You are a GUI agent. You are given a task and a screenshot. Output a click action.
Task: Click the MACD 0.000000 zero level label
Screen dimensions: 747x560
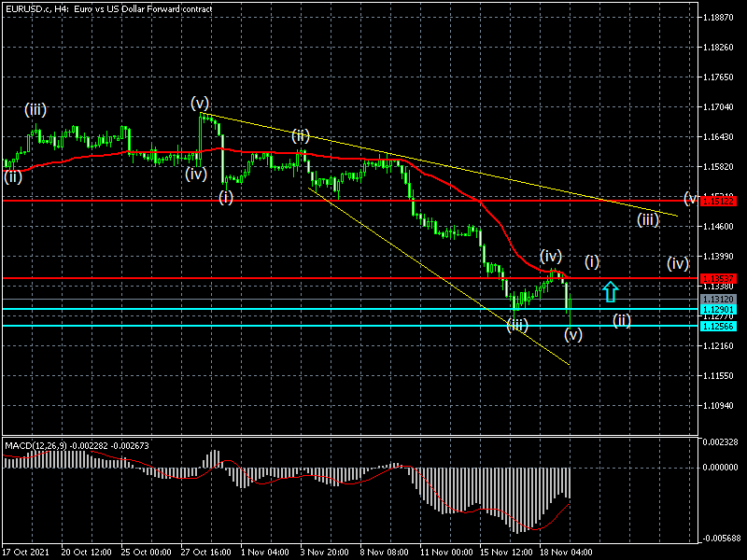click(719, 467)
